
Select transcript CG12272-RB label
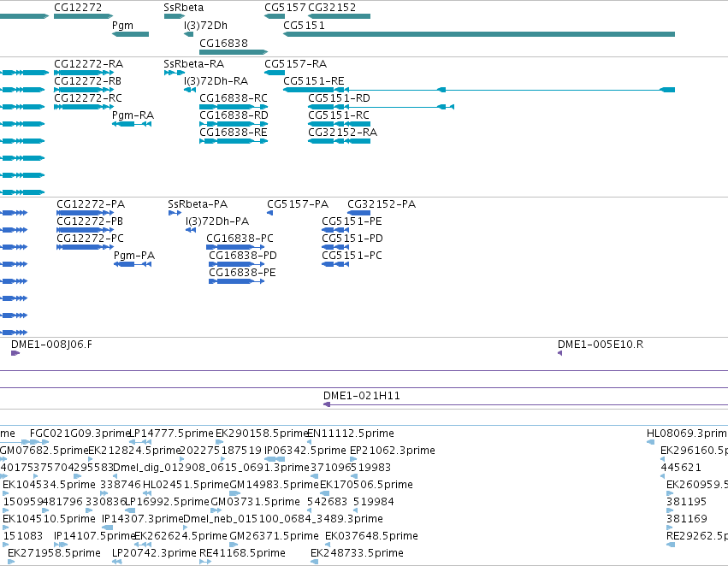(88, 81)
